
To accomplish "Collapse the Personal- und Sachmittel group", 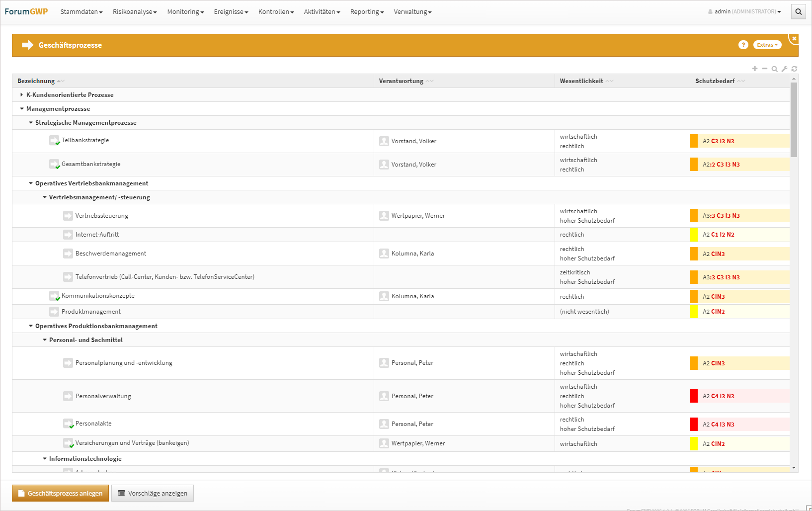I will point(45,340).
